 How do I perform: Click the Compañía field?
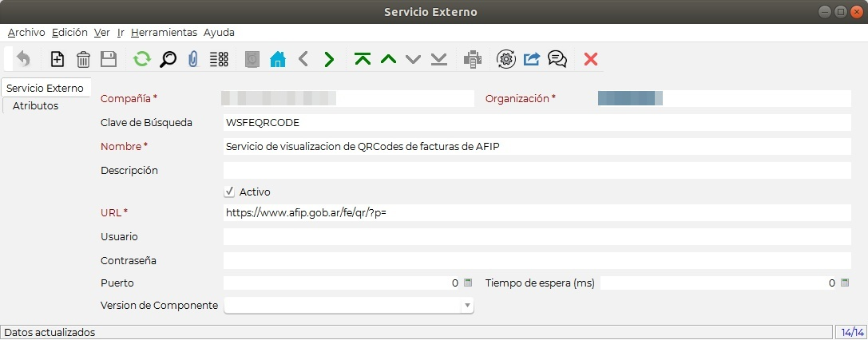(x=348, y=98)
